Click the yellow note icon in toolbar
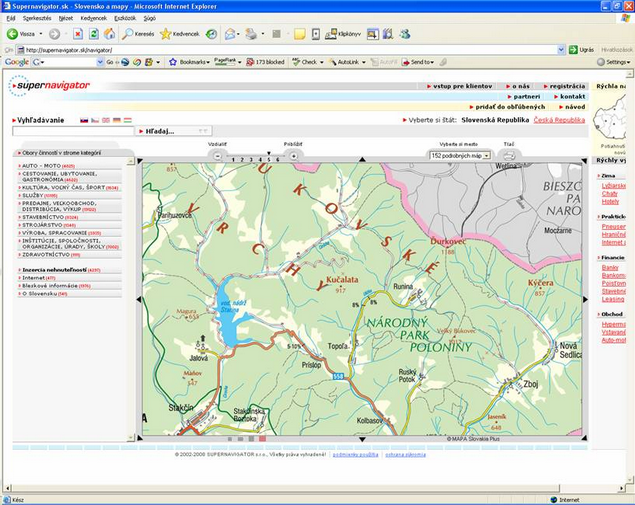This screenshot has height=505, width=635. [299, 34]
